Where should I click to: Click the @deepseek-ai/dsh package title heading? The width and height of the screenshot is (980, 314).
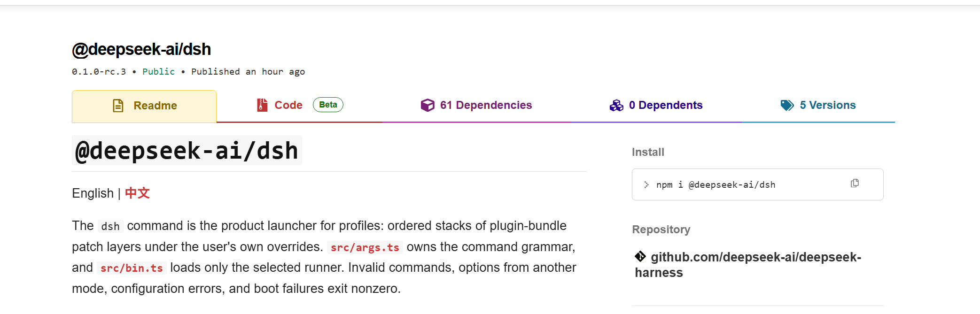(141, 49)
